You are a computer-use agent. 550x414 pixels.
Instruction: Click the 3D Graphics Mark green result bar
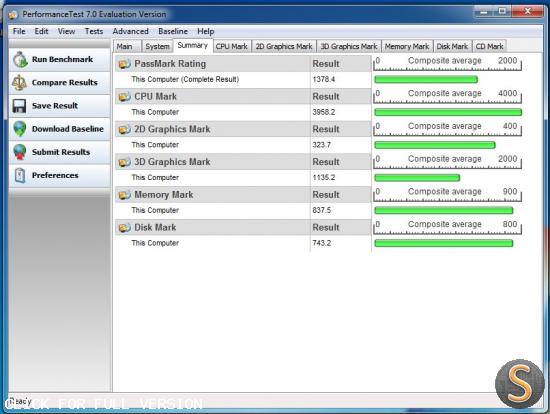coord(417,178)
